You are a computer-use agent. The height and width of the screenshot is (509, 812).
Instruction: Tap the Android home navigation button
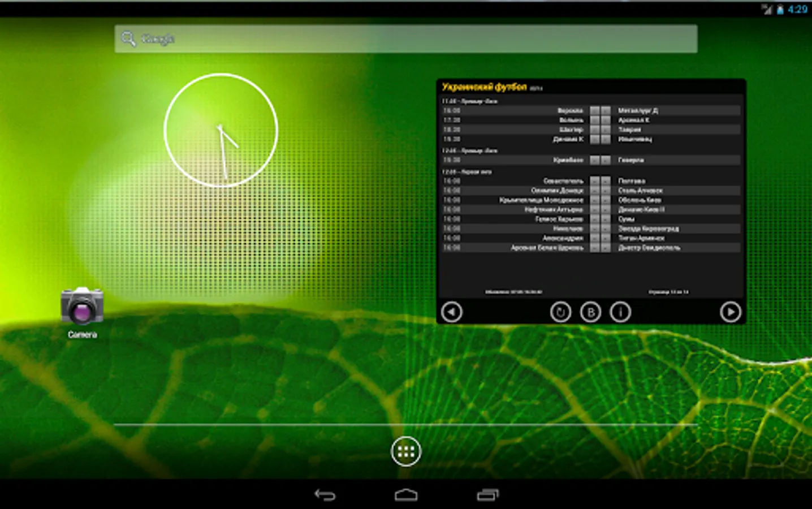[x=406, y=495]
